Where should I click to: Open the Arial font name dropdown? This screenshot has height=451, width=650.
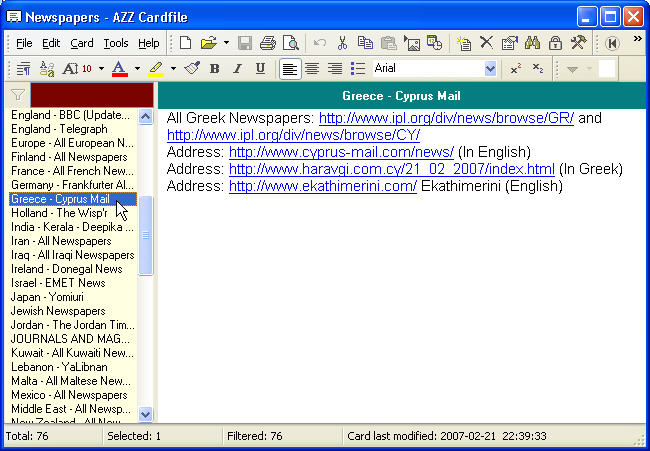coord(490,69)
